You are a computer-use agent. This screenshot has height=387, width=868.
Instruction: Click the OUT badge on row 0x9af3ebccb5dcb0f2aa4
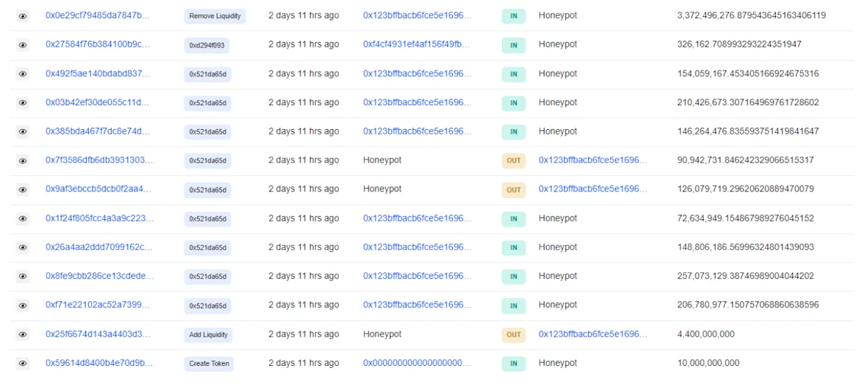click(513, 190)
